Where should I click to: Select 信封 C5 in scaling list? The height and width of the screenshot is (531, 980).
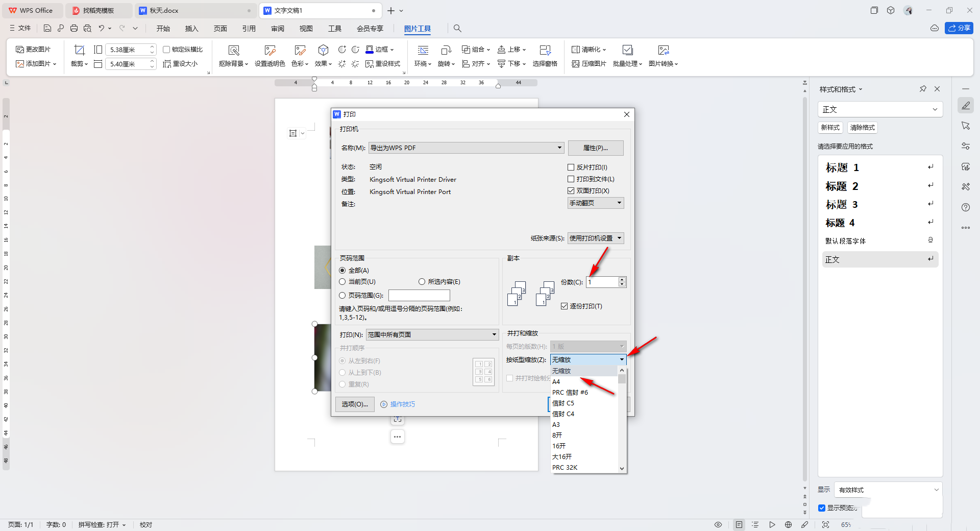pos(584,403)
